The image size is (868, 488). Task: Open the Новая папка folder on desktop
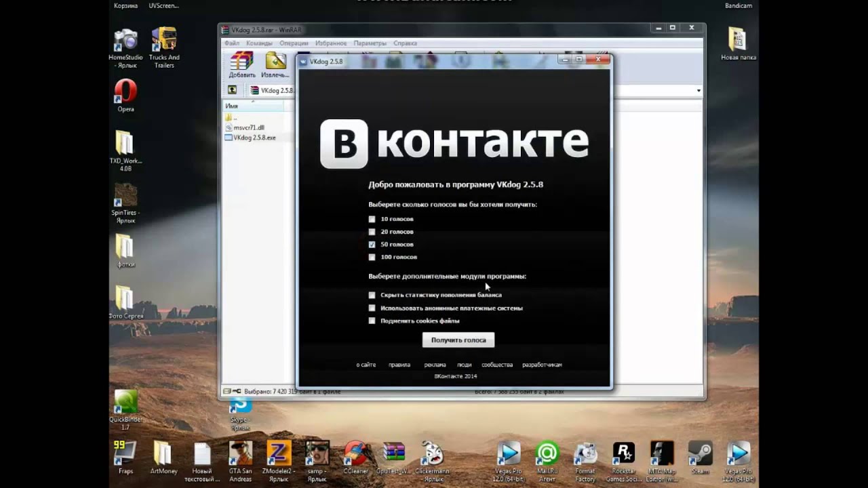pyautogui.click(x=738, y=44)
